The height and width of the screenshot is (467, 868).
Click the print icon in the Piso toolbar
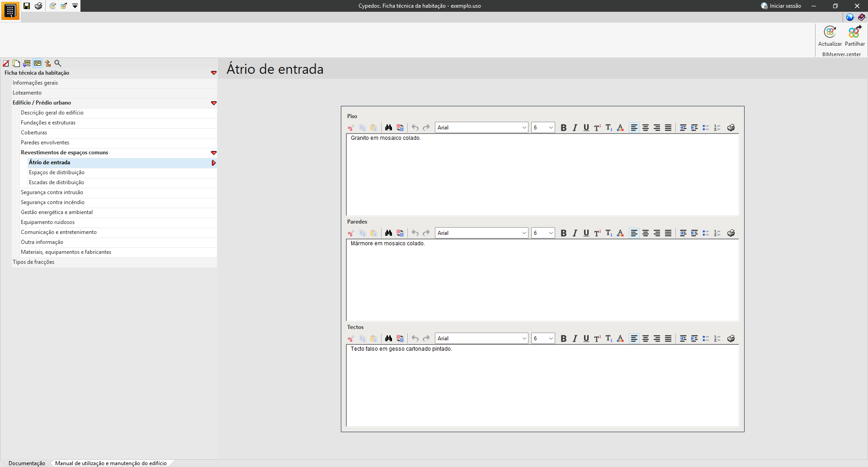pyautogui.click(x=731, y=128)
